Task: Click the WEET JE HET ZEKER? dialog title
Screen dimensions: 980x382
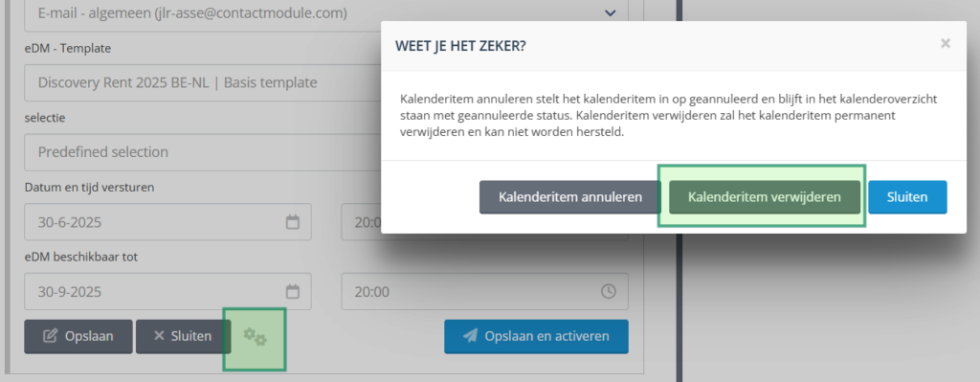Action: 460,46
